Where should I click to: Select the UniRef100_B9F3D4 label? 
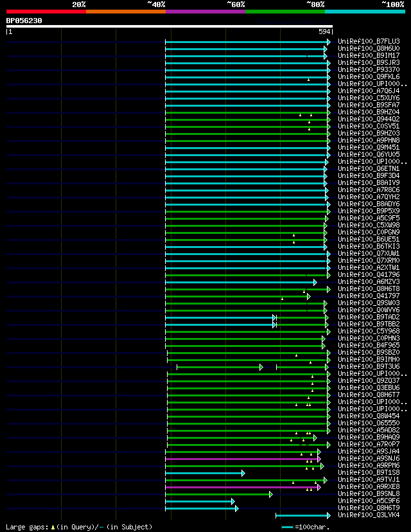pos(369,176)
